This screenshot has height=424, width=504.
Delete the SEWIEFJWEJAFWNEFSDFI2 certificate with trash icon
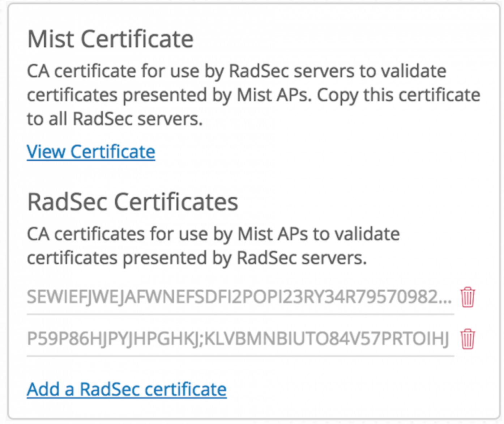point(467,297)
